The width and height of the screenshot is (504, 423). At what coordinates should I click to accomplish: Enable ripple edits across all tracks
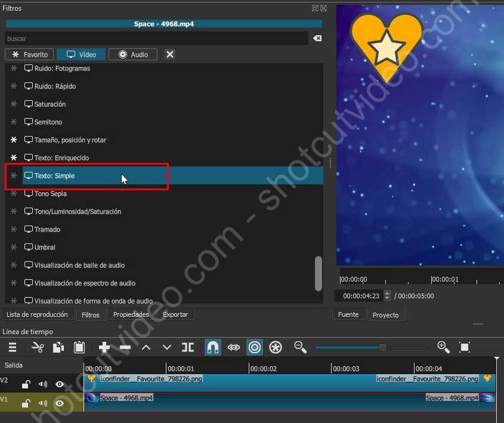pos(276,347)
